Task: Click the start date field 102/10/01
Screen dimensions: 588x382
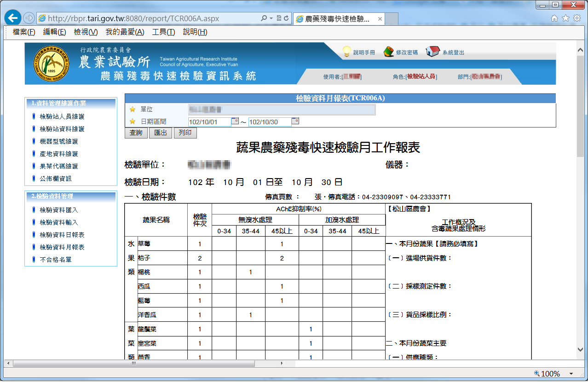Action: (209, 122)
